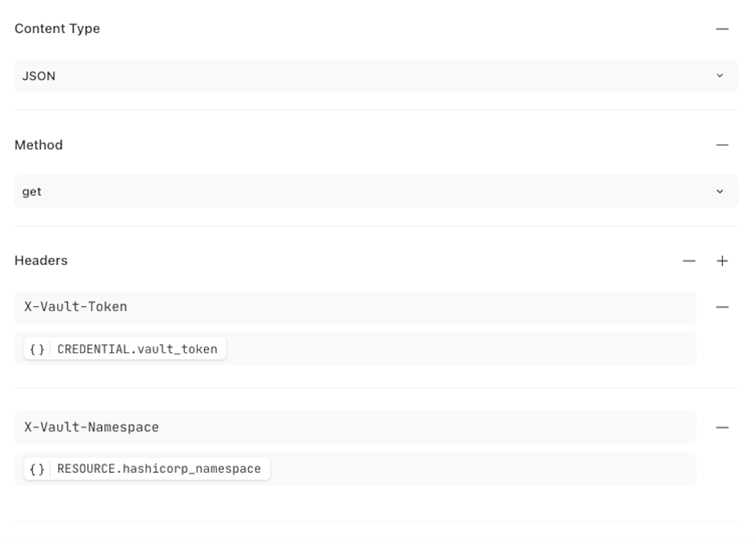Add a new header with plus icon
Image resolution: width=756 pixels, height=538 pixels.
coord(722,261)
